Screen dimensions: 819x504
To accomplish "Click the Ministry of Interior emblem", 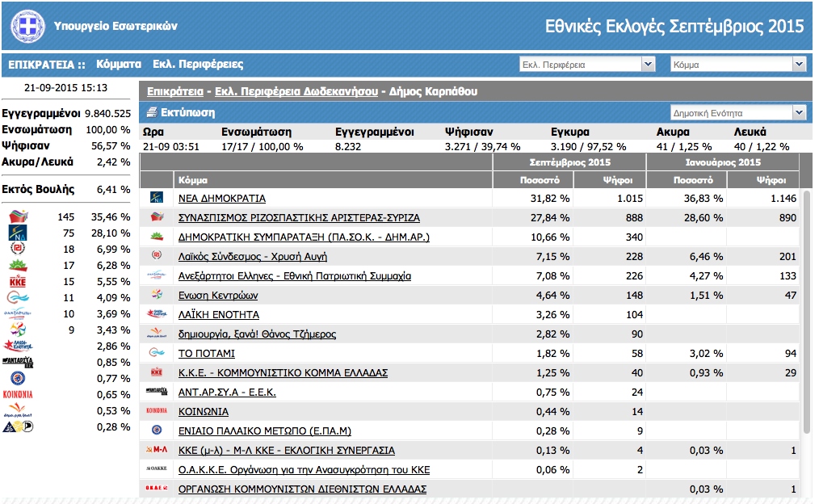I will [28, 26].
